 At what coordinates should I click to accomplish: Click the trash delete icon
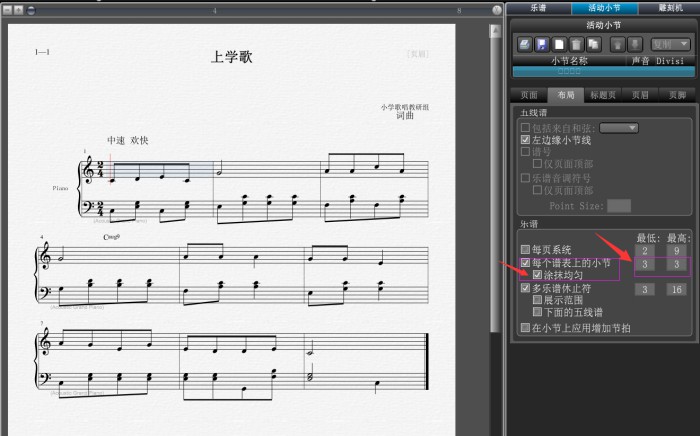coord(576,44)
